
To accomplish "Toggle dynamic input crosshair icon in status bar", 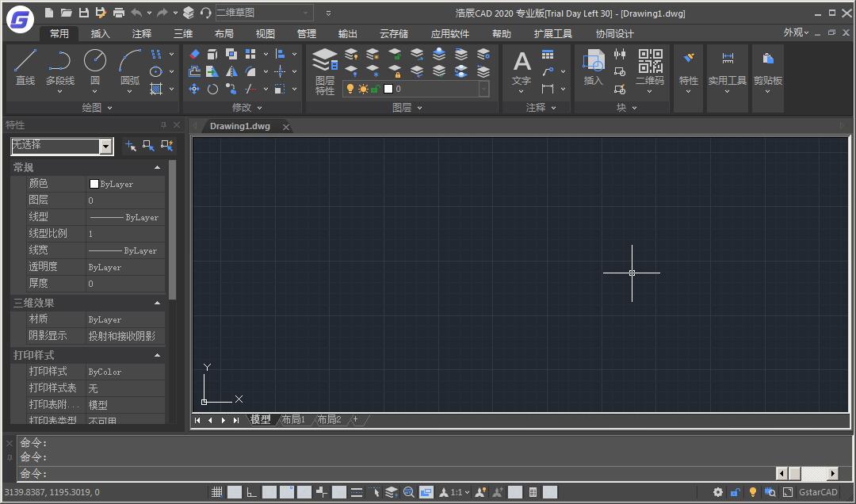I will click(322, 492).
